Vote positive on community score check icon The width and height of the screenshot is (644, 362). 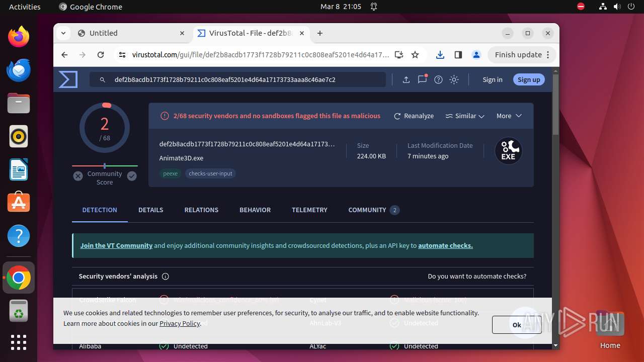click(132, 176)
